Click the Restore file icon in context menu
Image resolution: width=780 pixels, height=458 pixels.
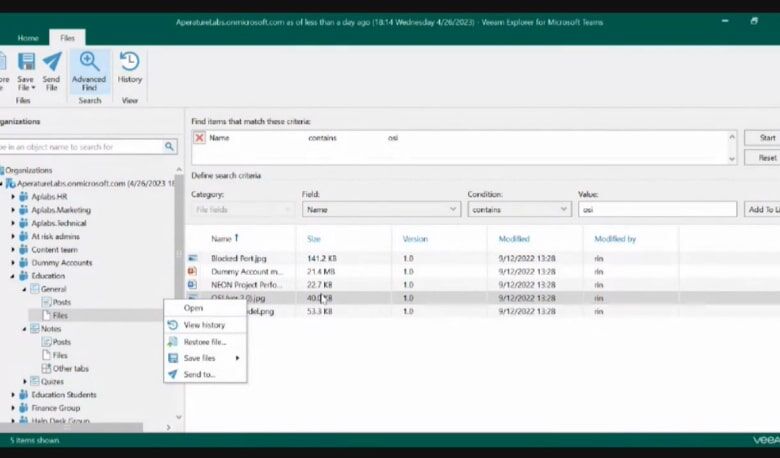pos(173,342)
